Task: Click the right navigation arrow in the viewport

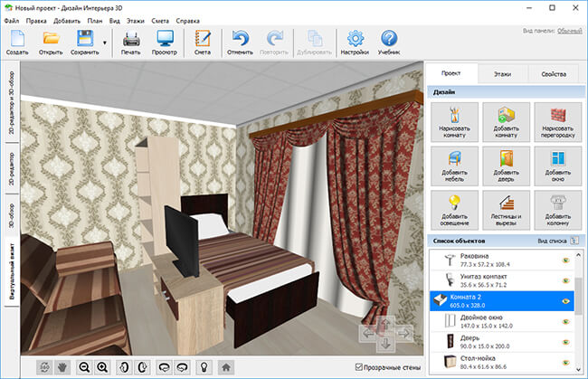Action: tap(403, 333)
